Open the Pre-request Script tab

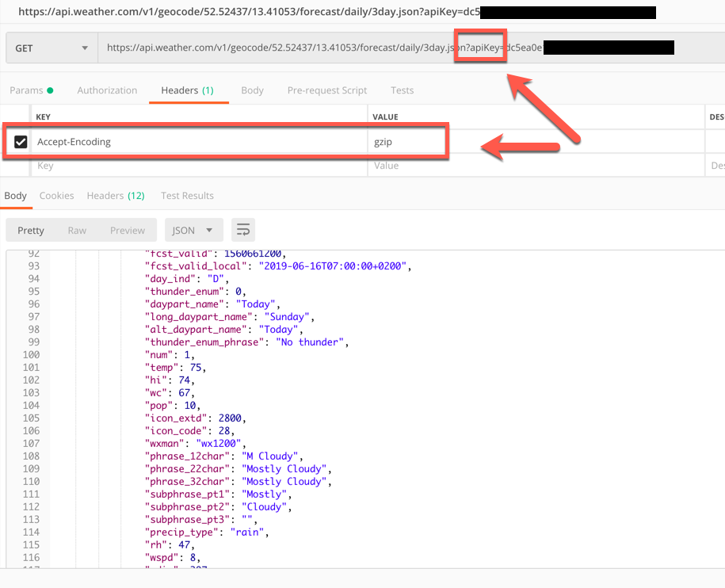pos(327,90)
